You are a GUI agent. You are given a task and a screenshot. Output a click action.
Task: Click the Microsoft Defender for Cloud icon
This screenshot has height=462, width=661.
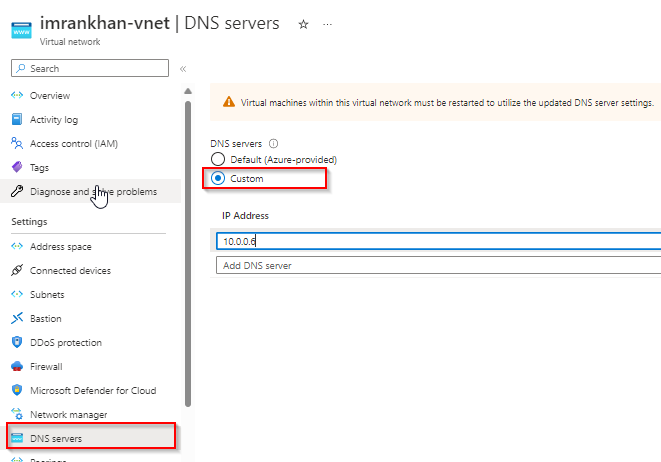coord(17,390)
